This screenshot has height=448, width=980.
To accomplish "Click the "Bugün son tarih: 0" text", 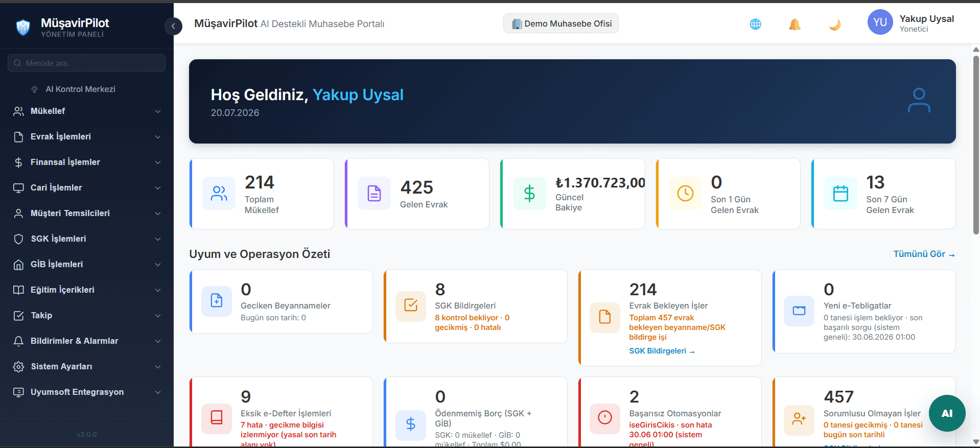I will [273, 318].
